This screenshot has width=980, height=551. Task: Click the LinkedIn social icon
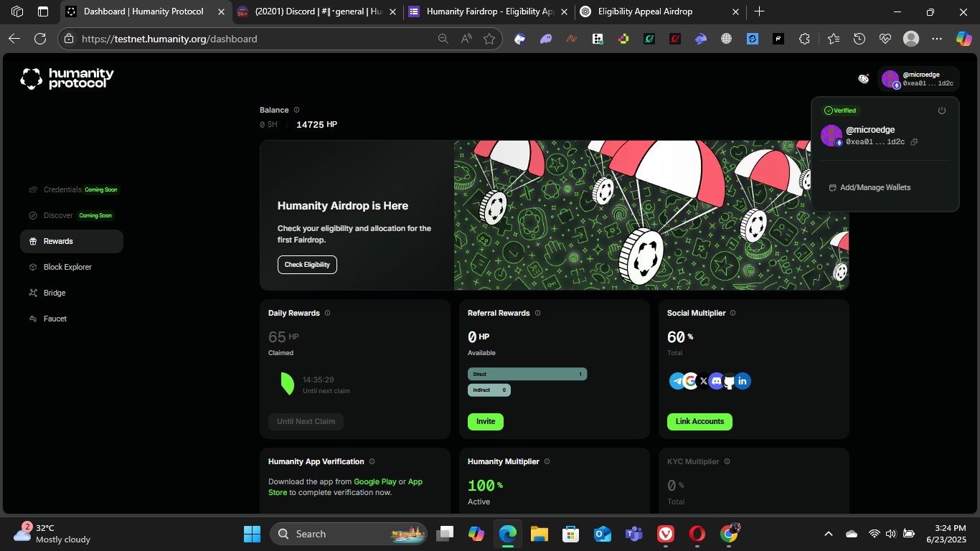[x=743, y=381]
